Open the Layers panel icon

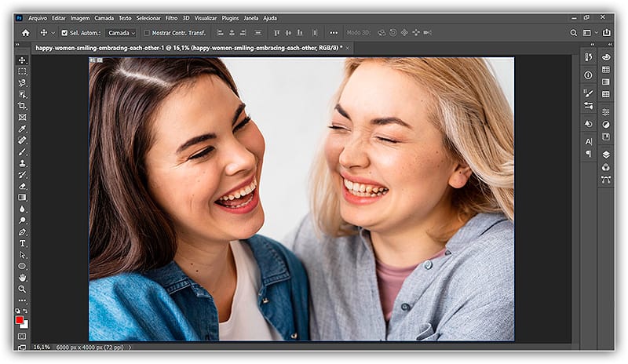606,155
